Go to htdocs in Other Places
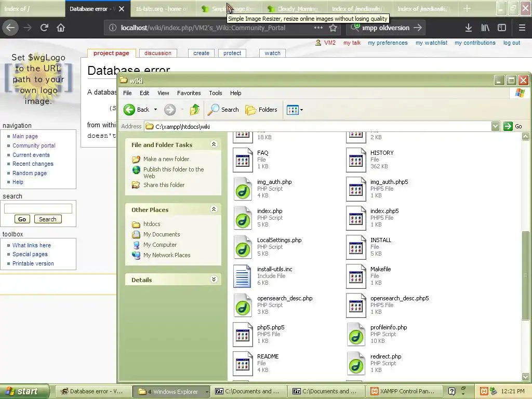 [x=152, y=224]
